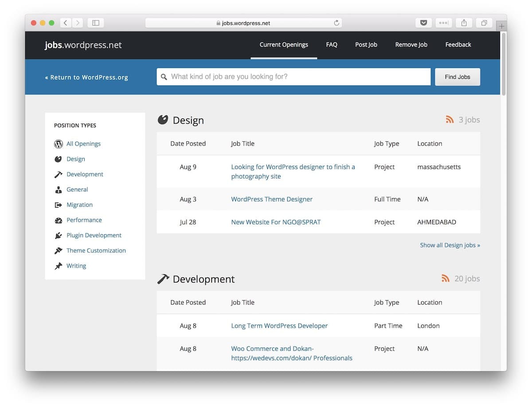Screen dimensions: 532x407
Task: Click the jobs.wordpress.net site logo
Action: click(83, 45)
